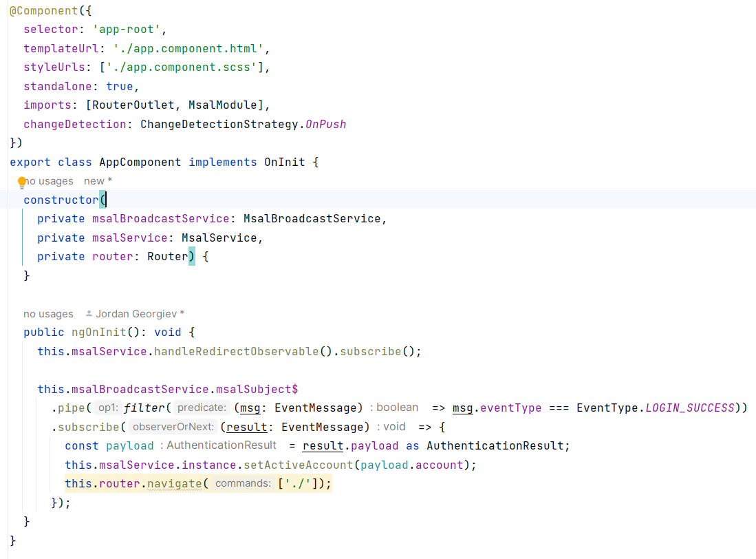
Task: Click the underlined navigate method call
Action: click(x=174, y=483)
